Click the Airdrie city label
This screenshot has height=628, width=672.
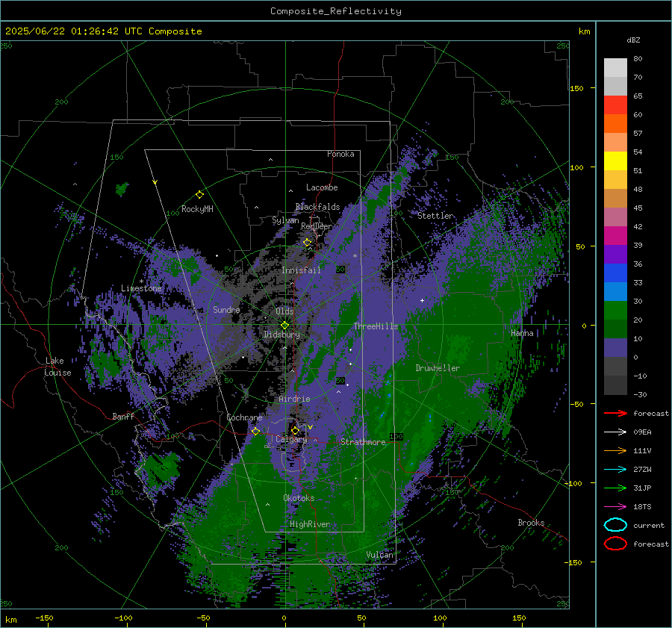294,399
